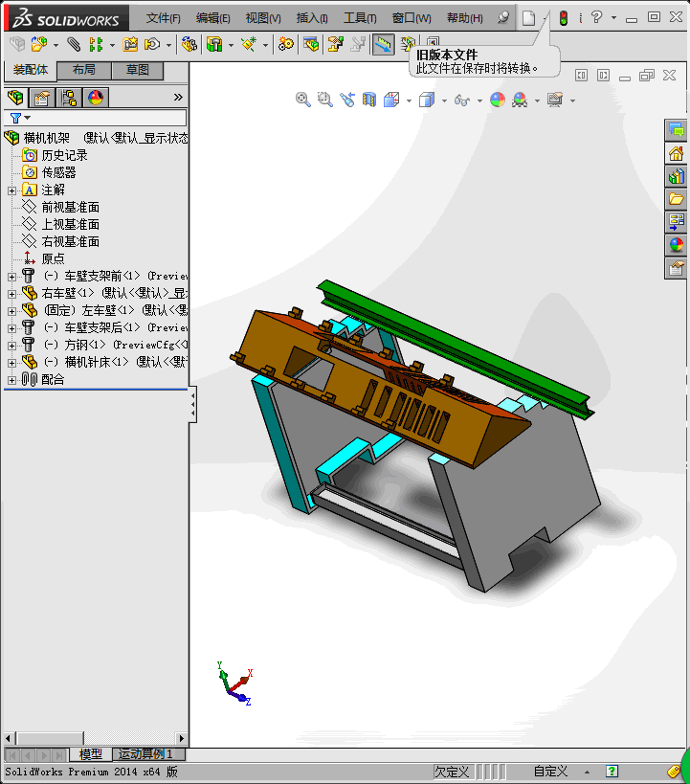Expand more manager tabs chevron

pos(178,97)
